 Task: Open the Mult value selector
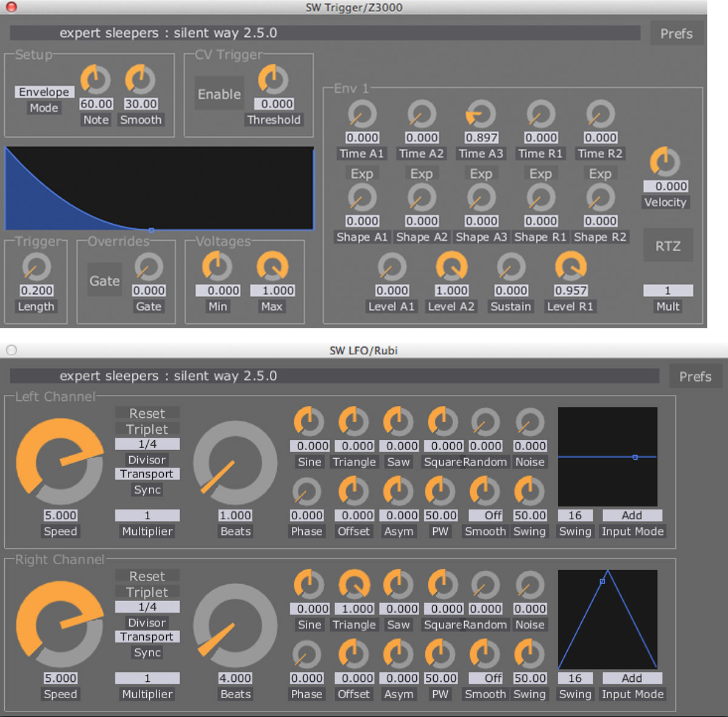click(668, 291)
